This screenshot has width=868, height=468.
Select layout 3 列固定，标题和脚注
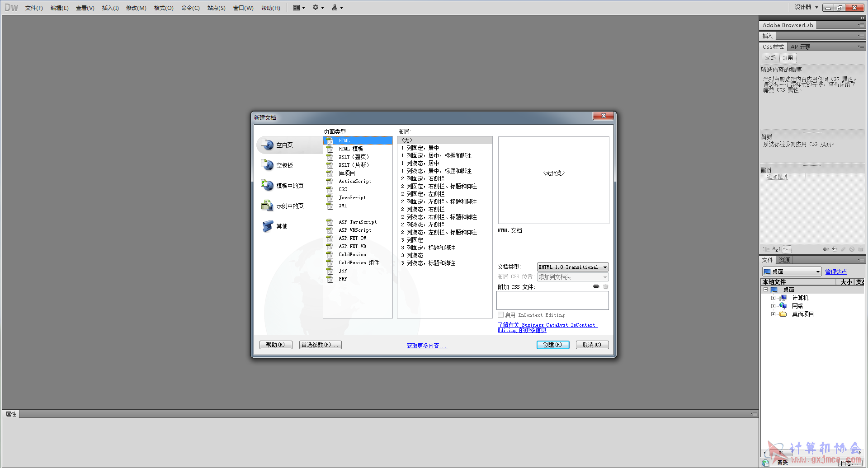(444, 248)
